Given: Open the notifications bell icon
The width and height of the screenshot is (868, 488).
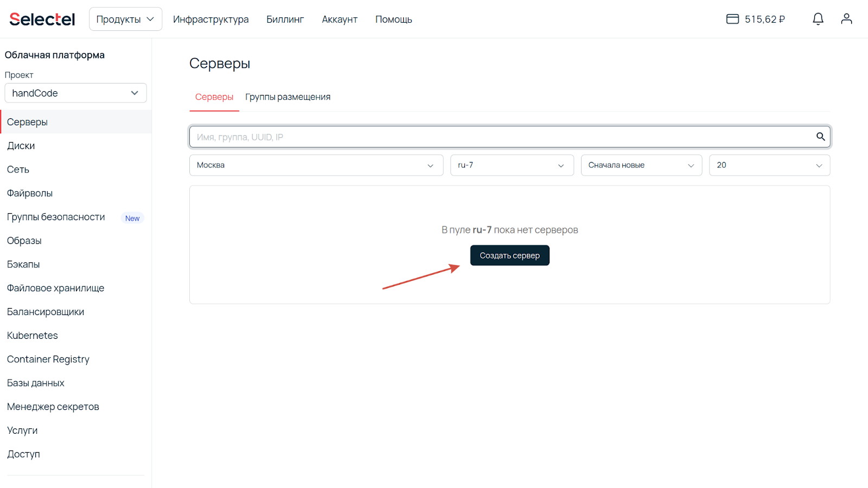Looking at the screenshot, I should click(818, 19).
